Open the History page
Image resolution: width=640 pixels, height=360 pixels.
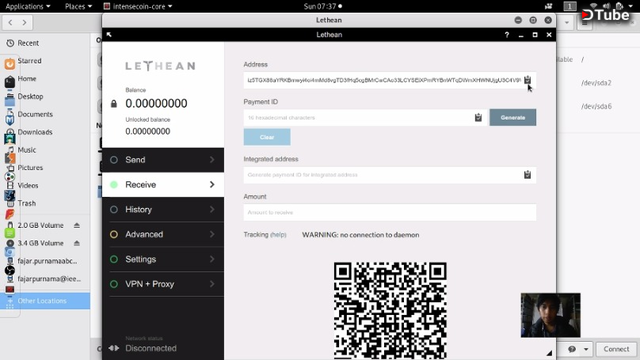tap(163, 209)
